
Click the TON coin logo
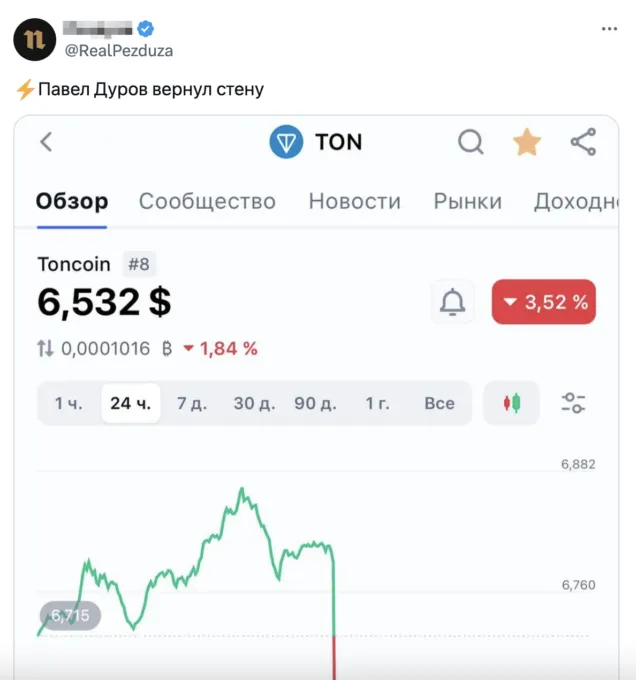[x=286, y=142]
